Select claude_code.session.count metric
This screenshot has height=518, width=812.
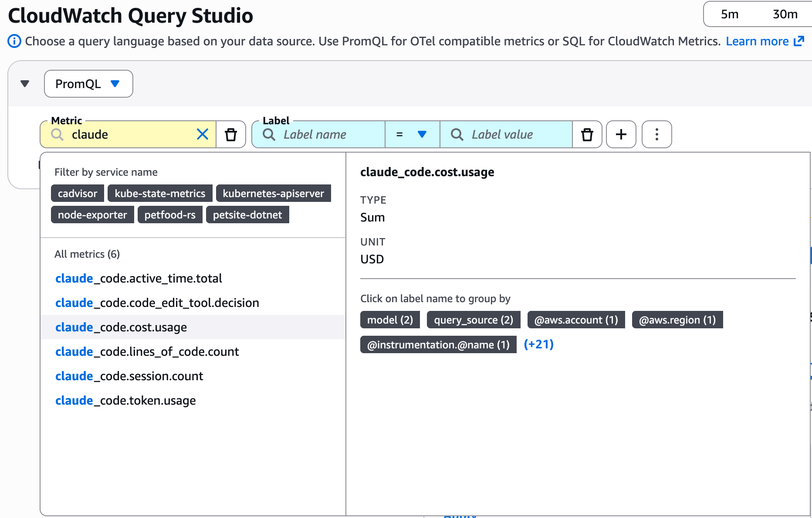click(x=193, y=376)
